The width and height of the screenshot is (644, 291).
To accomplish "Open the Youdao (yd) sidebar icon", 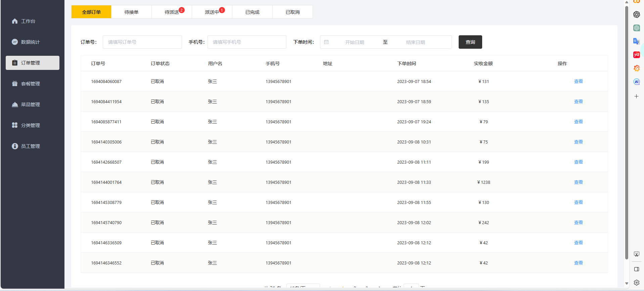I will click(x=636, y=55).
